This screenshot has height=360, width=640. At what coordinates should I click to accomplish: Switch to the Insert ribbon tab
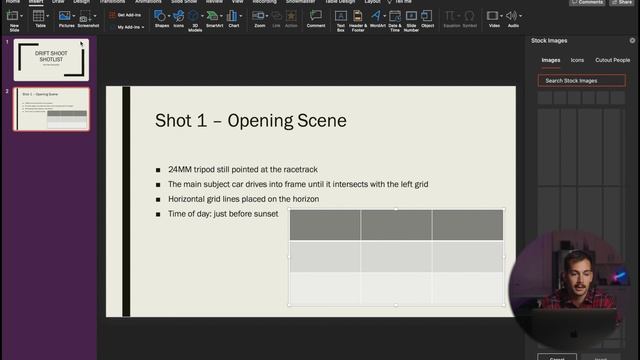tap(36, 2)
